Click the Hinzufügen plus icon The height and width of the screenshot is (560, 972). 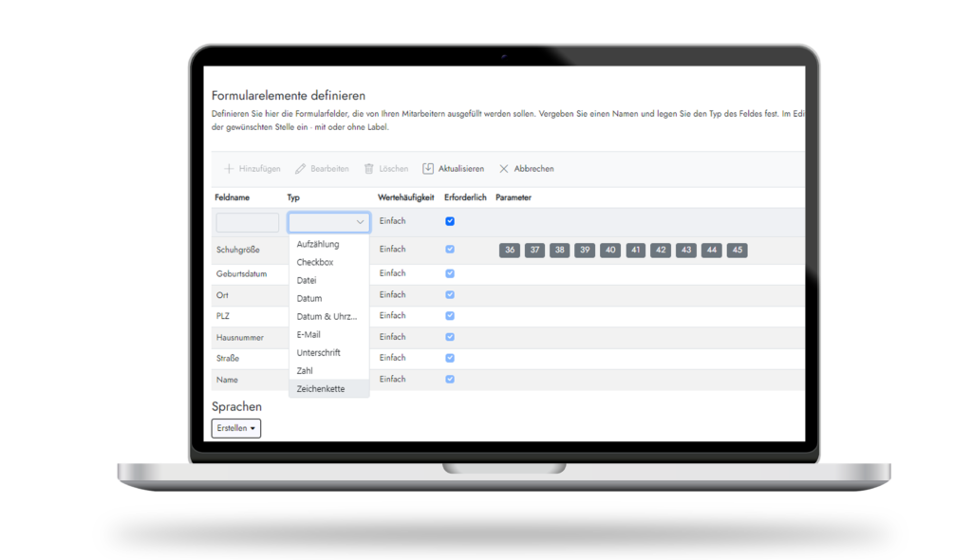[x=229, y=169]
